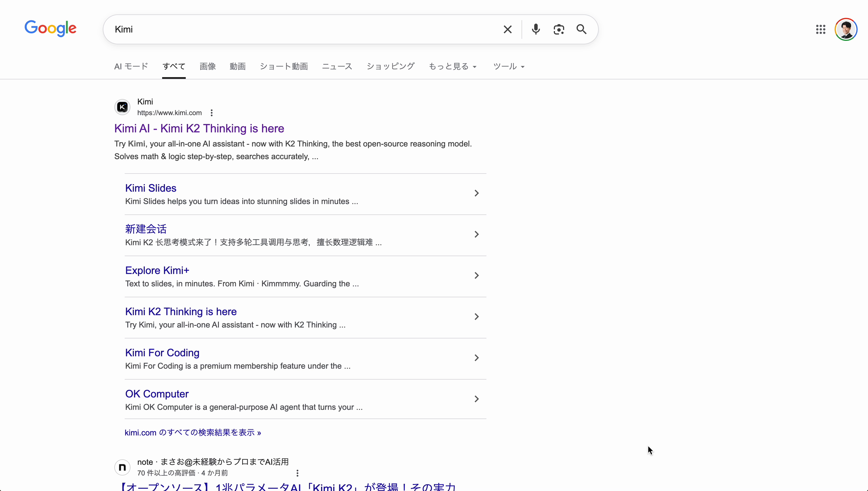Switch to the ニュース tab

337,66
